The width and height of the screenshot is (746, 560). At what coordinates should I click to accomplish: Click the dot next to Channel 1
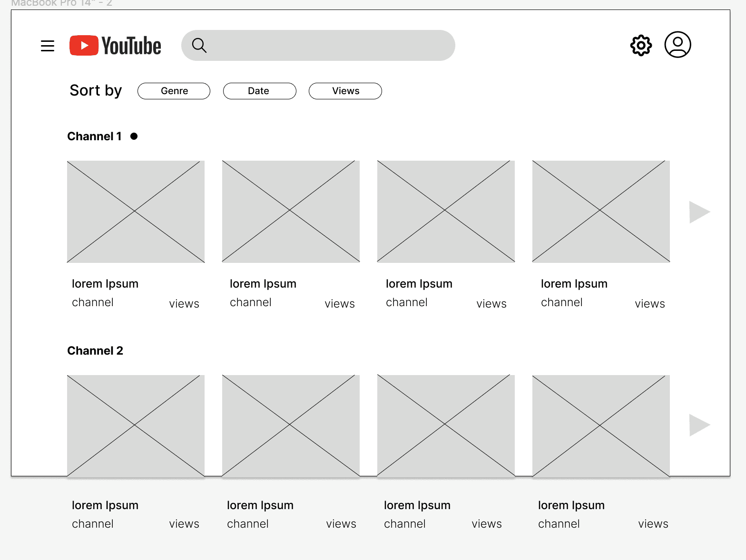(134, 136)
